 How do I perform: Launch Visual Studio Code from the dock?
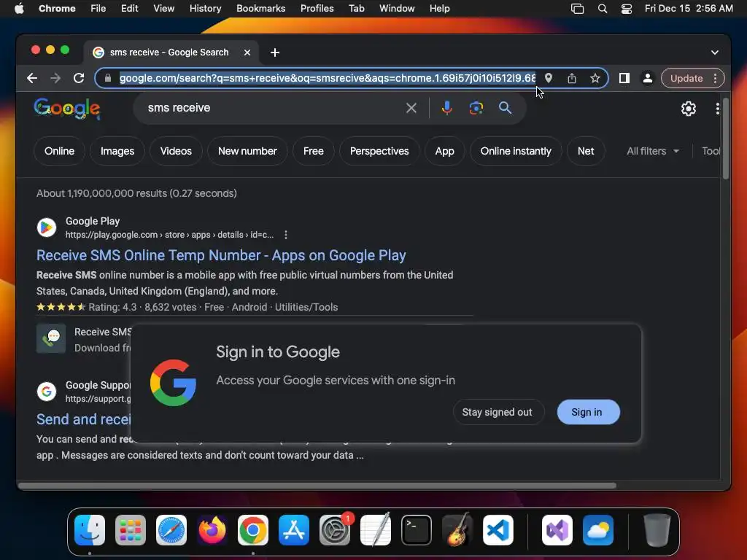[x=498, y=530]
